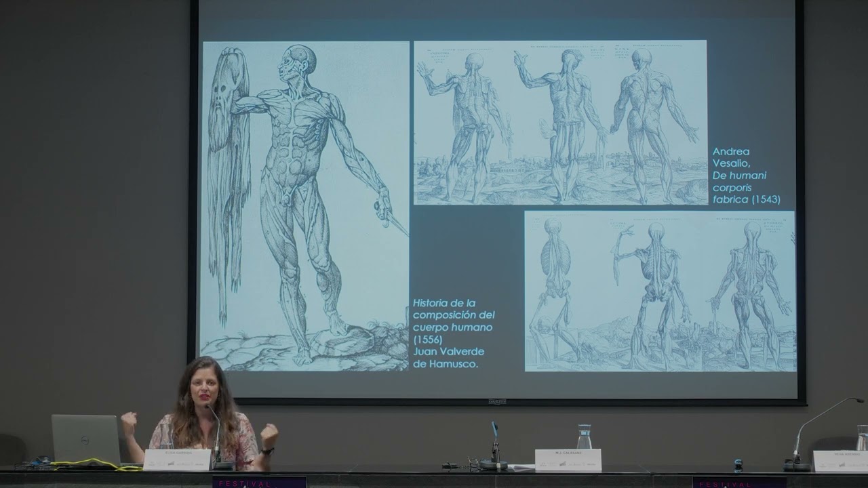Click the text "De humani corporis fabrica (1543)"

pos(746,188)
